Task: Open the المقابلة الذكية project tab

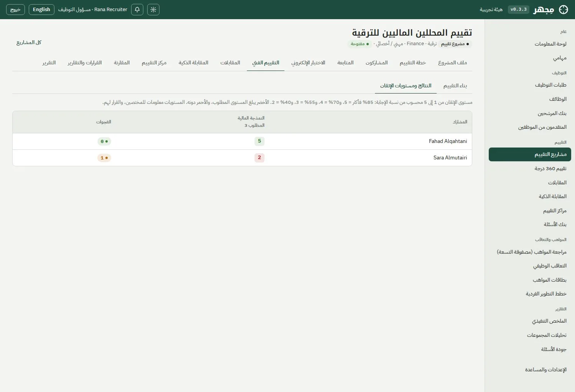Action: coord(193,63)
